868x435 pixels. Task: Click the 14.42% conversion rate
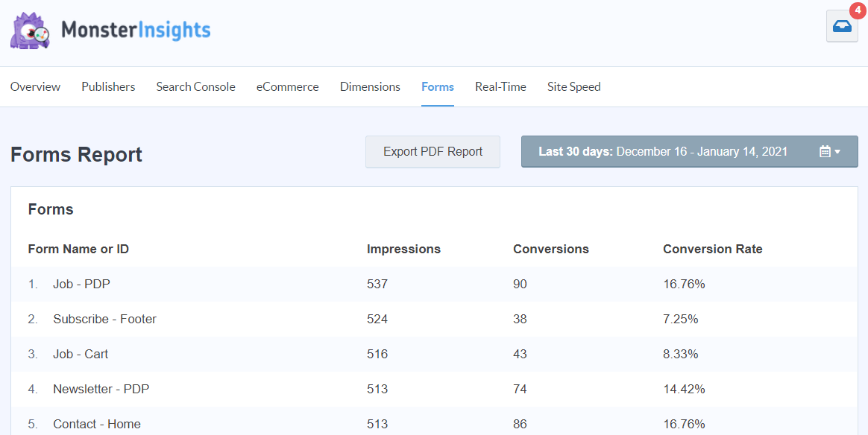click(x=684, y=389)
